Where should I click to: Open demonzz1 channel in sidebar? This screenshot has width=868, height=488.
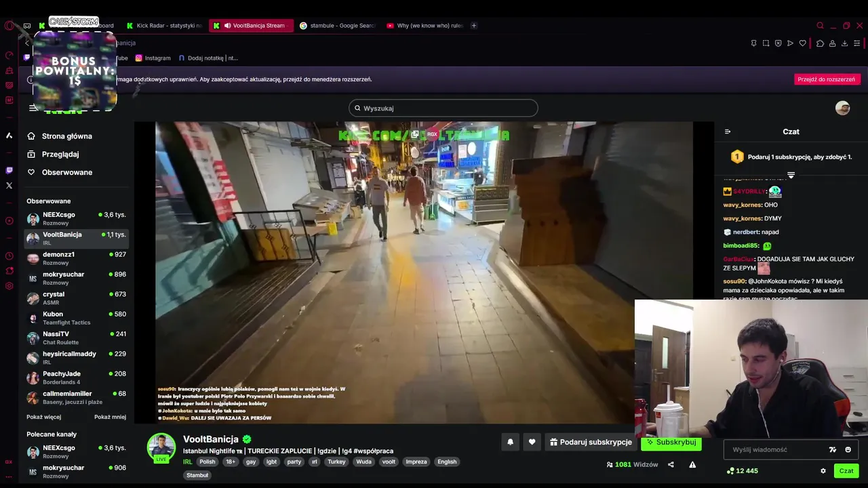click(x=76, y=258)
